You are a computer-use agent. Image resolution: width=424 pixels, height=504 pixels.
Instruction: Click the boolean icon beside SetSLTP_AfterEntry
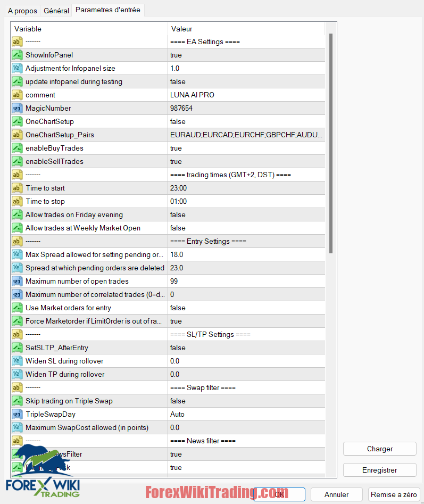click(17, 348)
